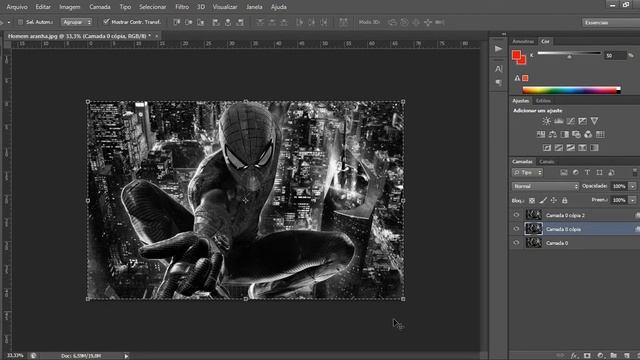Add an Invert adjustment
This screenshot has width=640, height=360.
[x=547, y=148]
